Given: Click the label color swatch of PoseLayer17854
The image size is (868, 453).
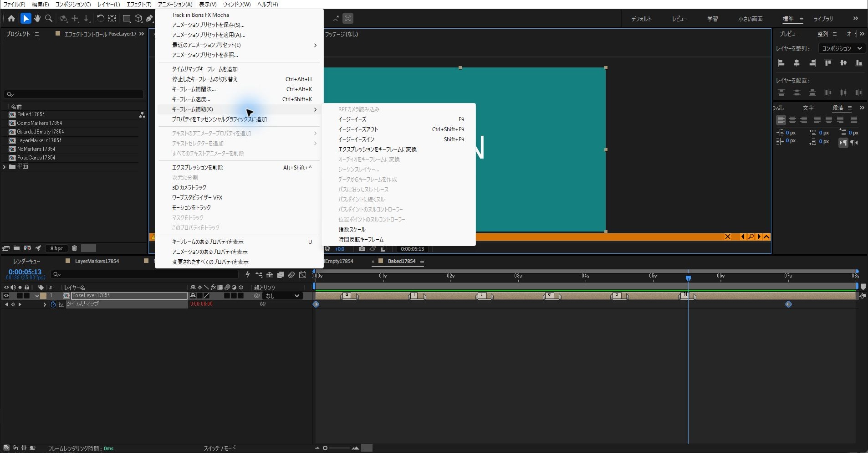Looking at the screenshot, I should click(44, 296).
